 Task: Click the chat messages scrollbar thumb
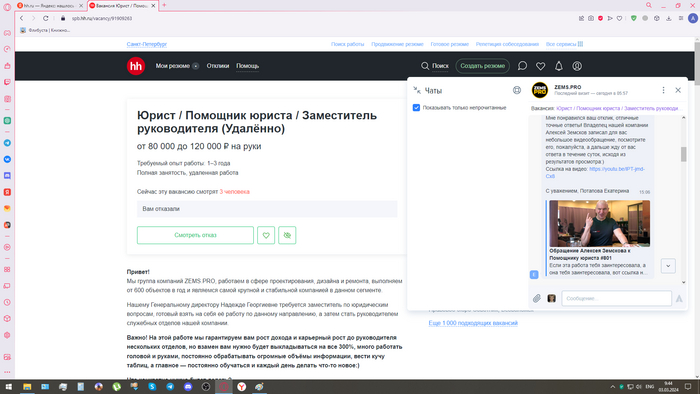[x=683, y=154]
